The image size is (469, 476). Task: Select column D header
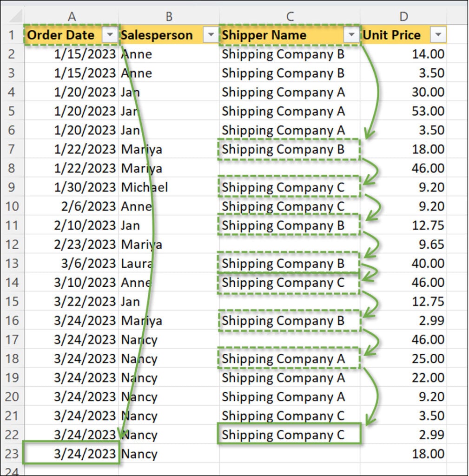click(403, 16)
